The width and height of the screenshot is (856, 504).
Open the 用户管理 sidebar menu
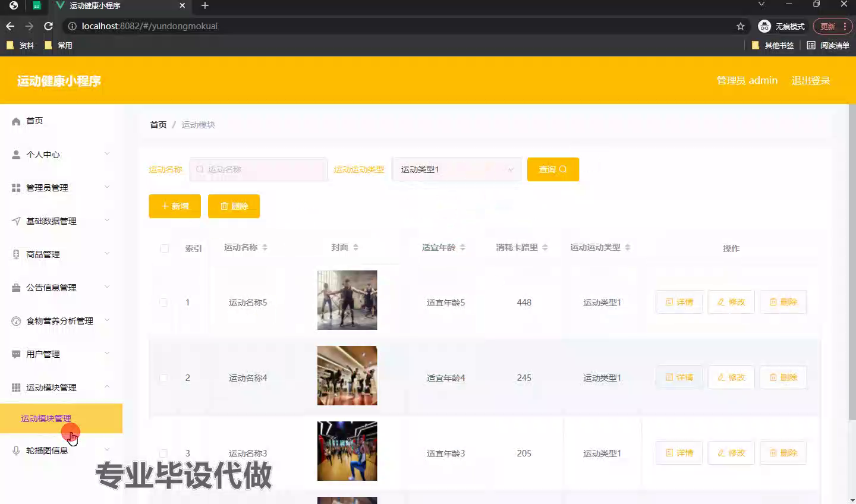pyautogui.click(x=61, y=354)
